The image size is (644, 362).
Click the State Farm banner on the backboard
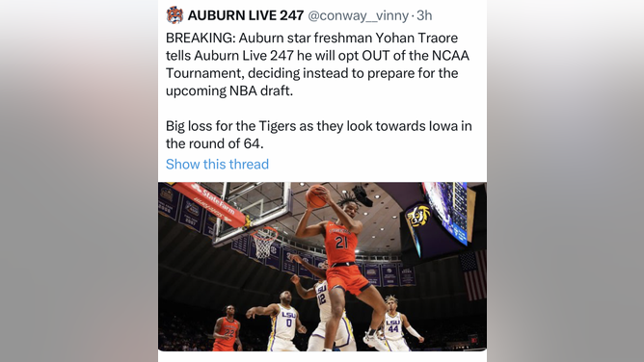tap(209, 204)
